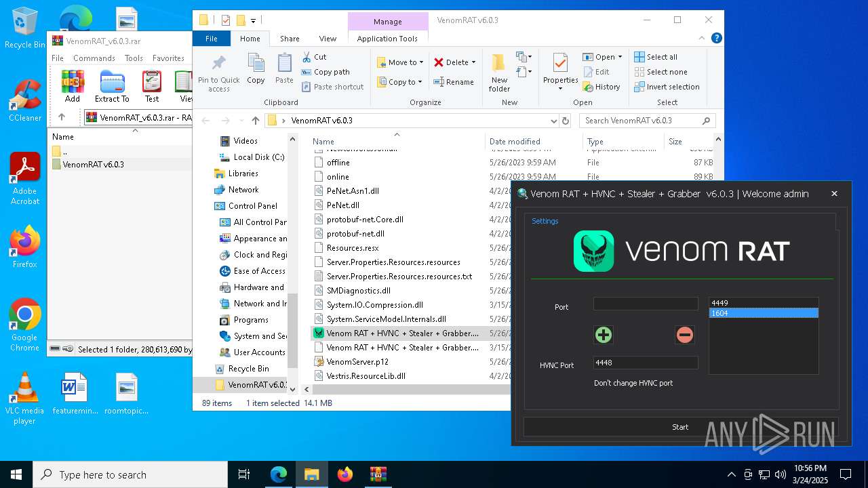Select port 4449 in the list
The height and width of the screenshot is (488, 868).
coord(764,303)
